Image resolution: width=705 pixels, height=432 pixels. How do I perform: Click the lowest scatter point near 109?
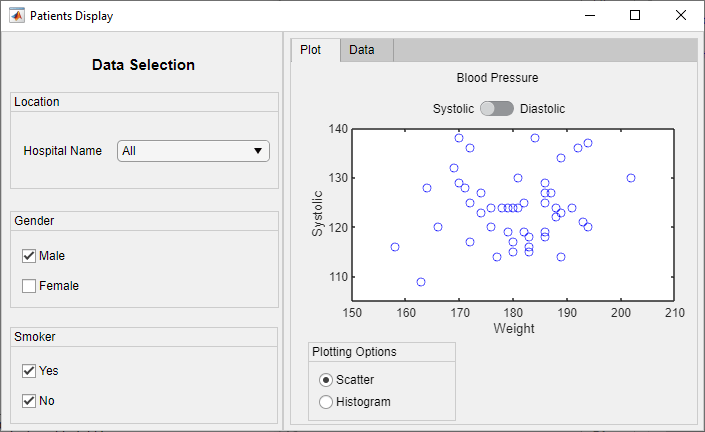point(421,282)
